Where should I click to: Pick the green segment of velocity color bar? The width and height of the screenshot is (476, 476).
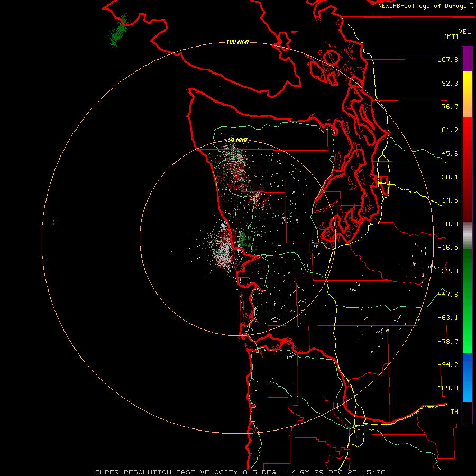click(x=467, y=300)
